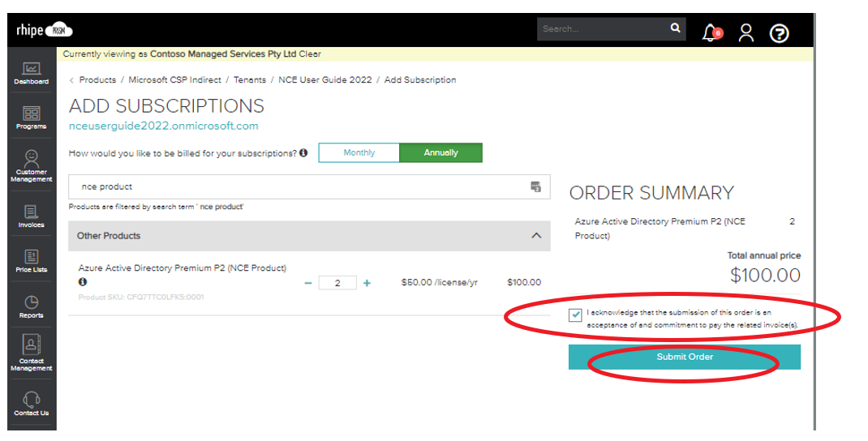This screenshot has width=868, height=441.
Task: Go to Products breadcrumb
Action: pos(97,79)
